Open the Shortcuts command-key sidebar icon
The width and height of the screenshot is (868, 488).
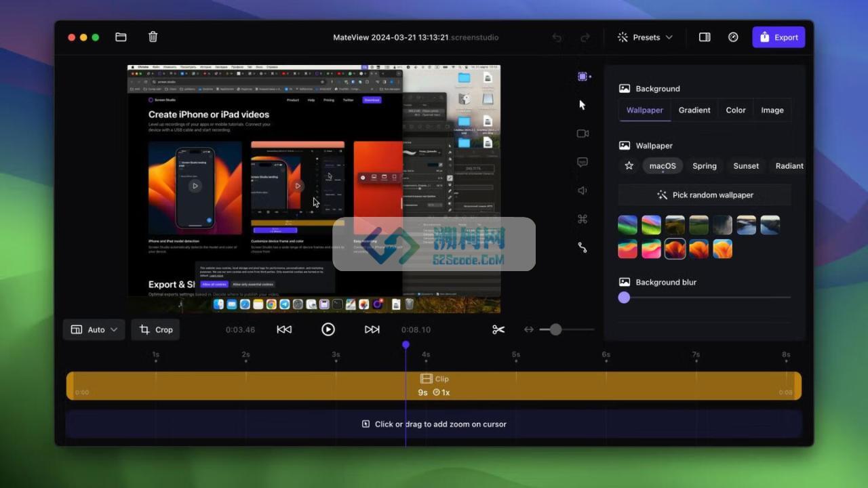[583, 219]
